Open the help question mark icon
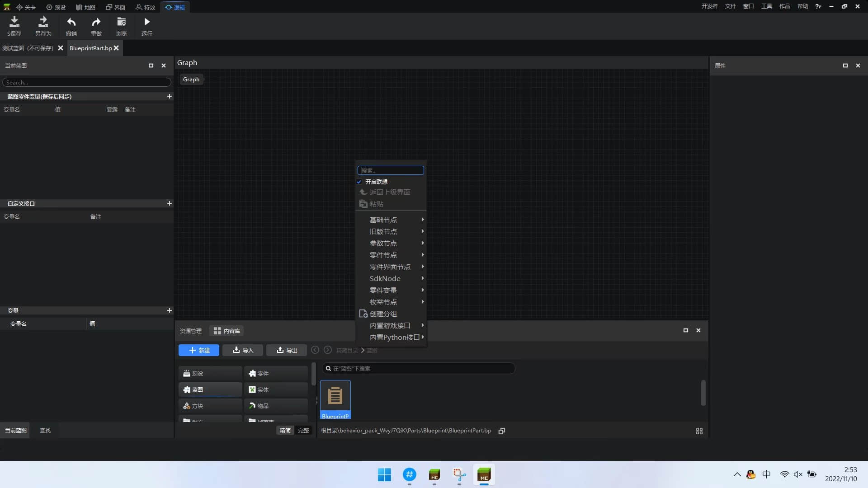 [818, 6]
